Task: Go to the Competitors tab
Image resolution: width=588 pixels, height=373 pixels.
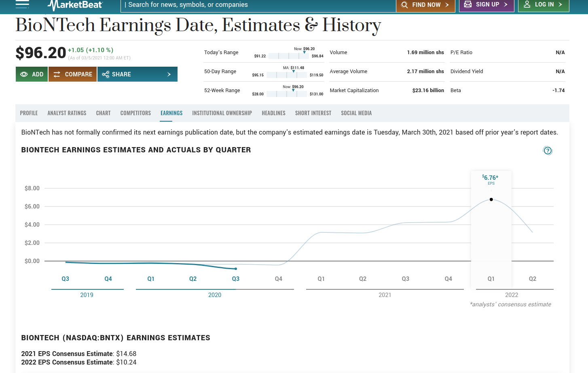Action: tap(135, 113)
